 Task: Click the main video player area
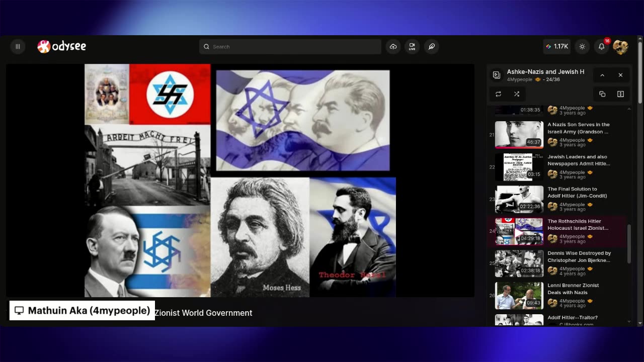(240, 180)
